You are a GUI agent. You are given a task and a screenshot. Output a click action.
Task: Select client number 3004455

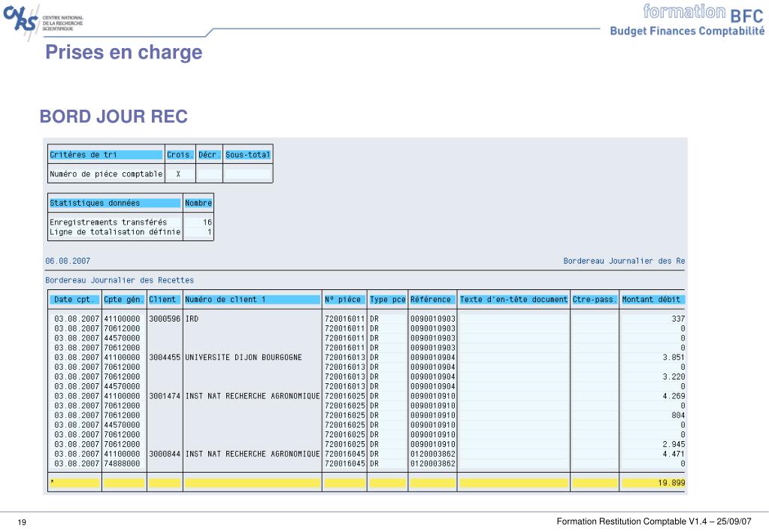coord(165,358)
